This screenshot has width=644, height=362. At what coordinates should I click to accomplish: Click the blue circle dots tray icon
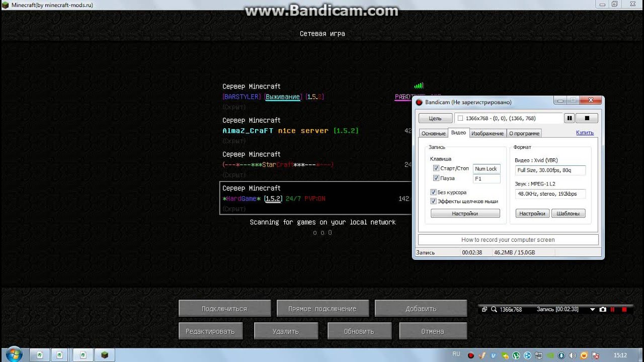[x=527, y=355]
